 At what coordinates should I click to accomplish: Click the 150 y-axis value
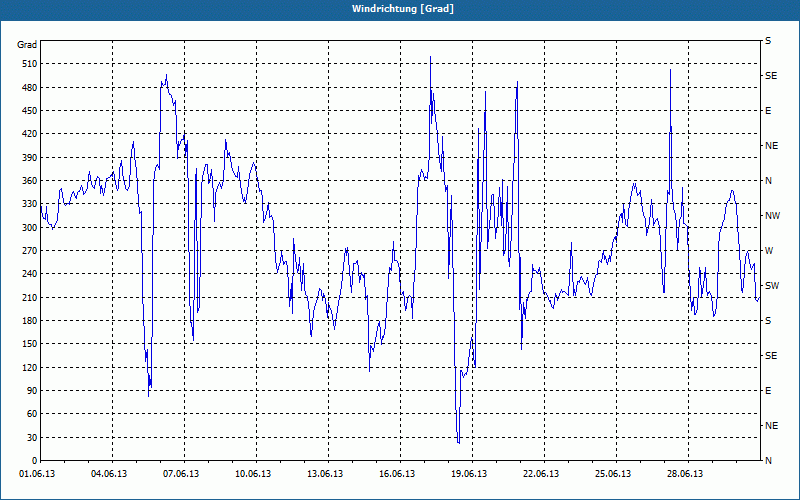pyautogui.click(x=29, y=344)
